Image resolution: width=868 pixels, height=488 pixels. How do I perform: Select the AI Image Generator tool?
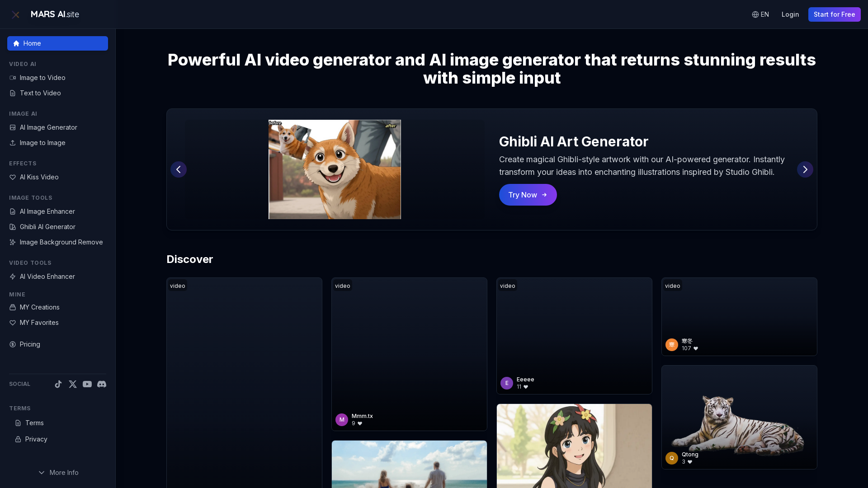[48, 127]
